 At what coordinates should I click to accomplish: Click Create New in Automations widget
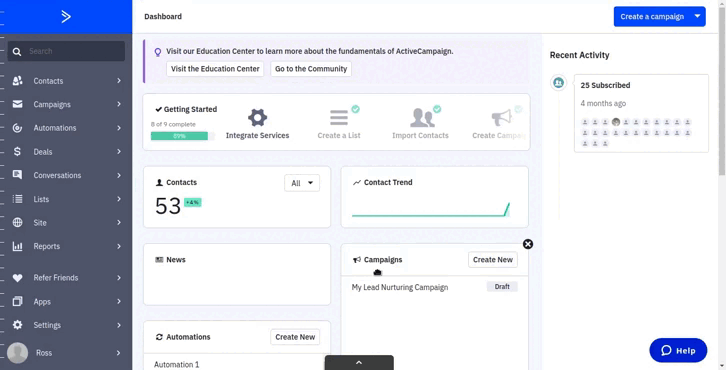click(295, 337)
